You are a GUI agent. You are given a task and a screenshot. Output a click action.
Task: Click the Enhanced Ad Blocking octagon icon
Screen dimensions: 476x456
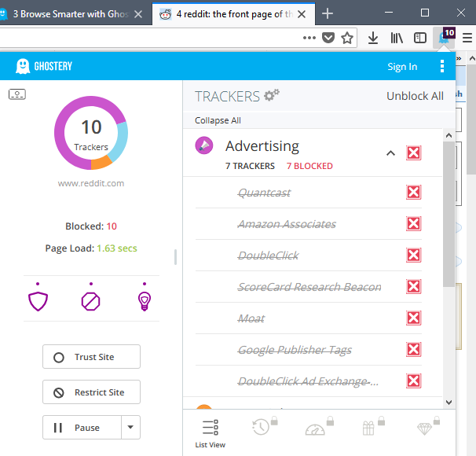[x=92, y=300]
